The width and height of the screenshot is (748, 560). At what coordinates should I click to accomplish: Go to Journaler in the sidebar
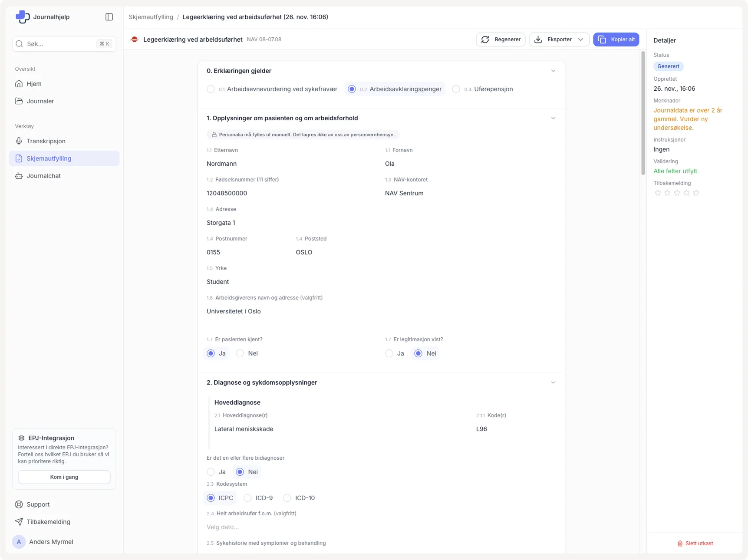40,101
